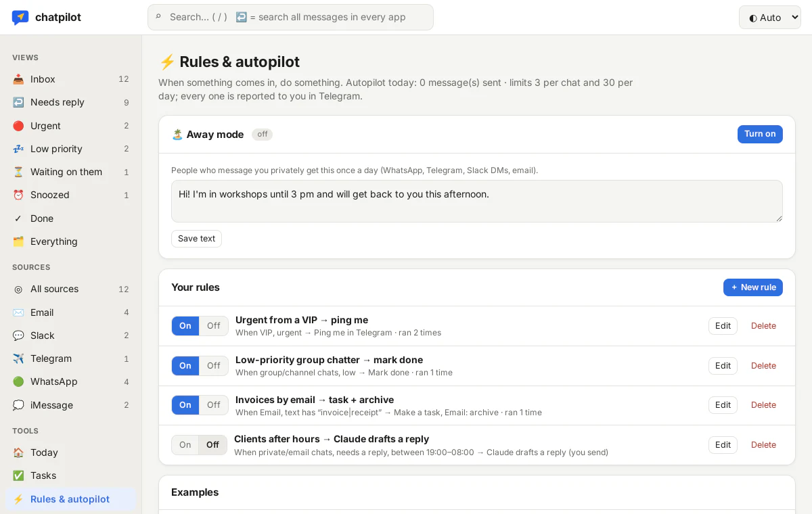This screenshot has height=514, width=812.
Task: Click into the away message textarea
Action: coord(477,201)
